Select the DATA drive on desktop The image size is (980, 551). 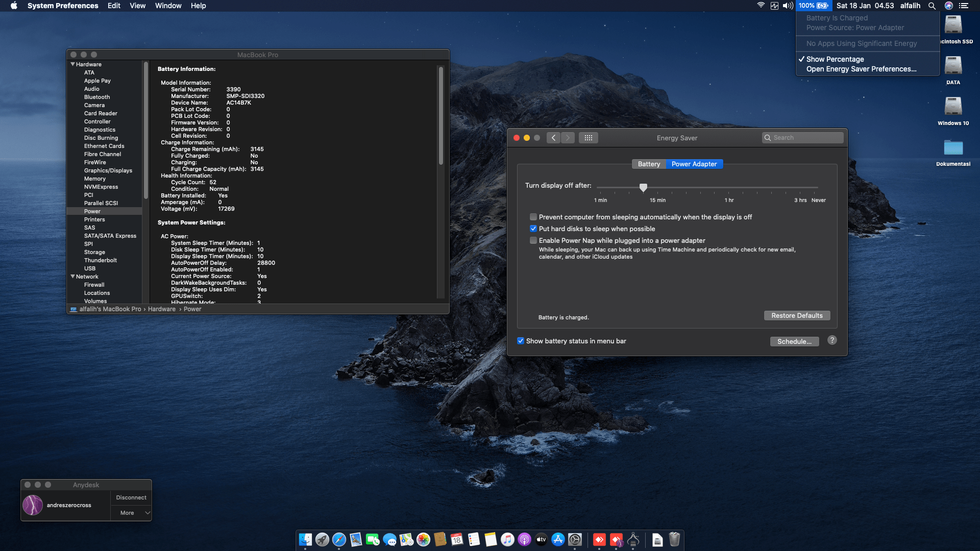tap(953, 70)
